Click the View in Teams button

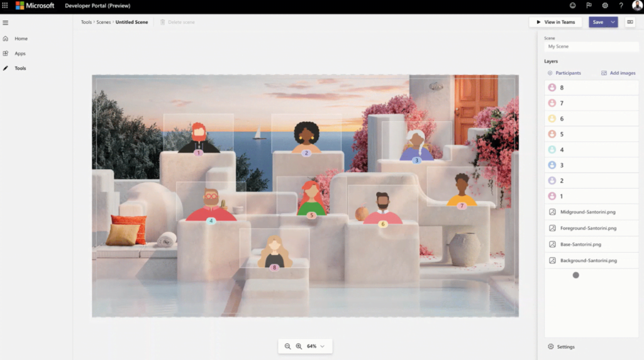(x=555, y=22)
